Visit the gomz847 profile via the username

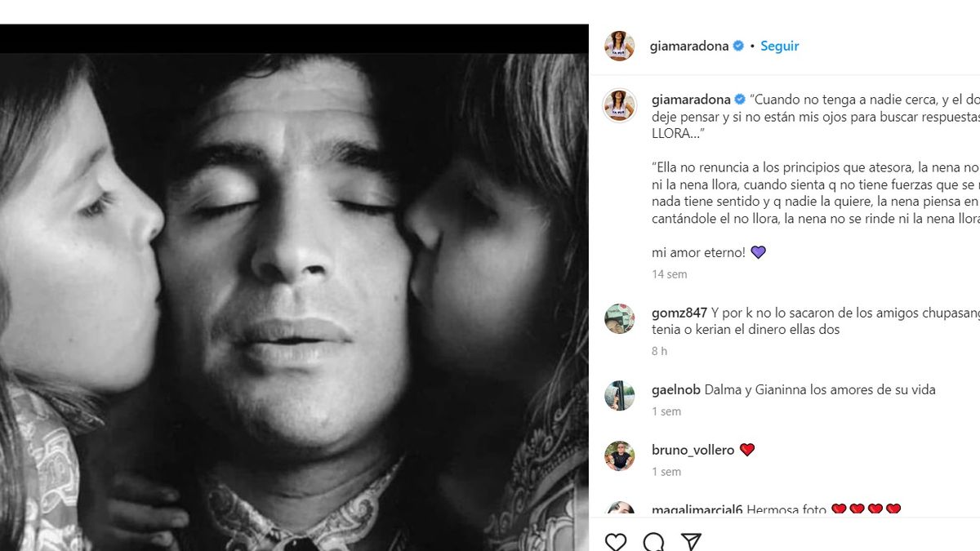click(x=679, y=313)
